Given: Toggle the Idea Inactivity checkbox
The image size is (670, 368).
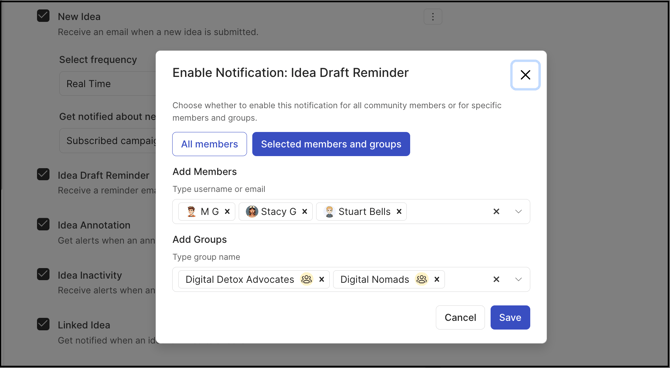Looking at the screenshot, I should pyautogui.click(x=43, y=274).
